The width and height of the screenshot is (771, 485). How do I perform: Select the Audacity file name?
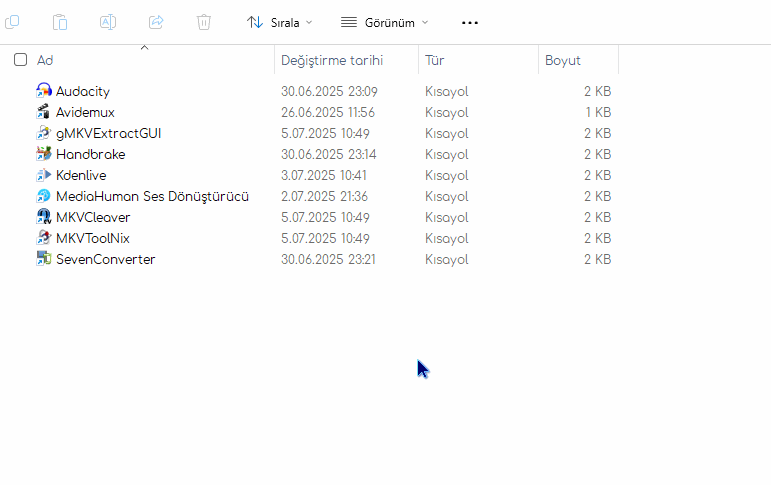tap(83, 91)
